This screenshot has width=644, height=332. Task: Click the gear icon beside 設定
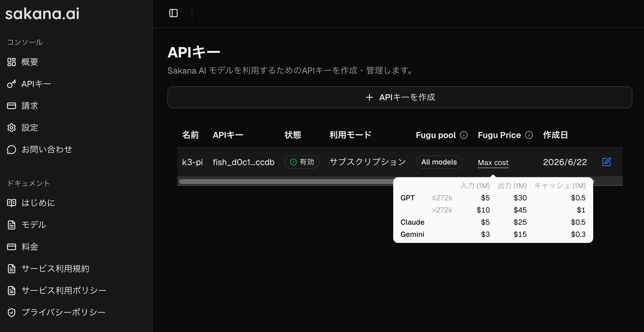coord(12,128)
